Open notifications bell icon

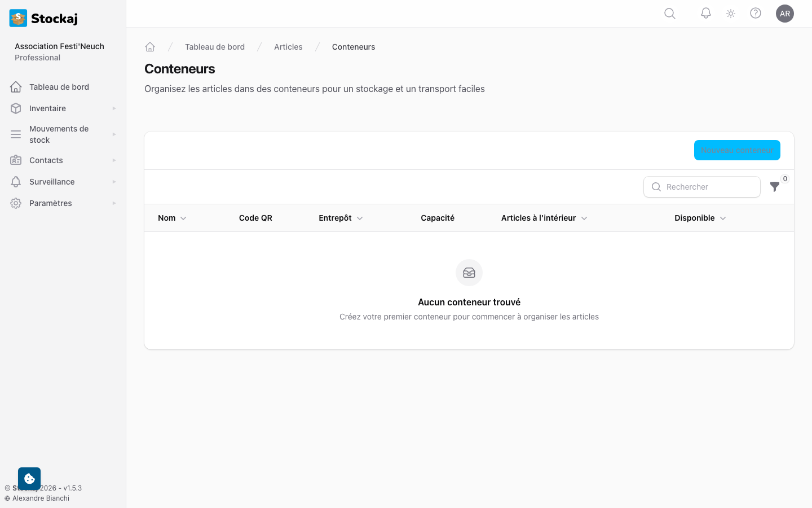click(x=706, y=14)
